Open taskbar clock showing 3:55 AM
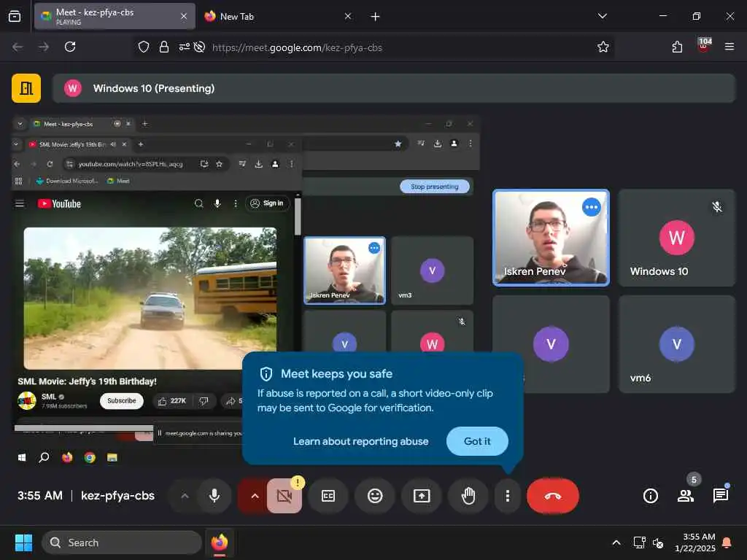The image size is (747, 560). tap(695, 542)
